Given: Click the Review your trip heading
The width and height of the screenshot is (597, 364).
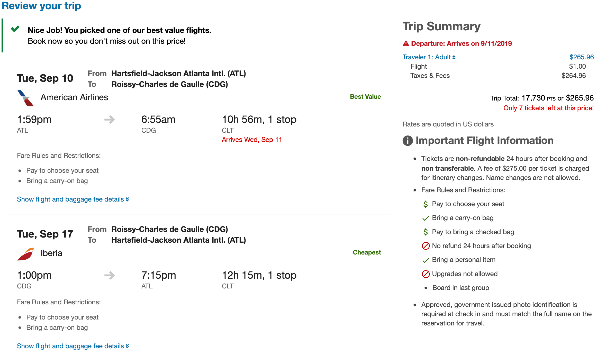Looking at the screenshot, I should 41,6.
